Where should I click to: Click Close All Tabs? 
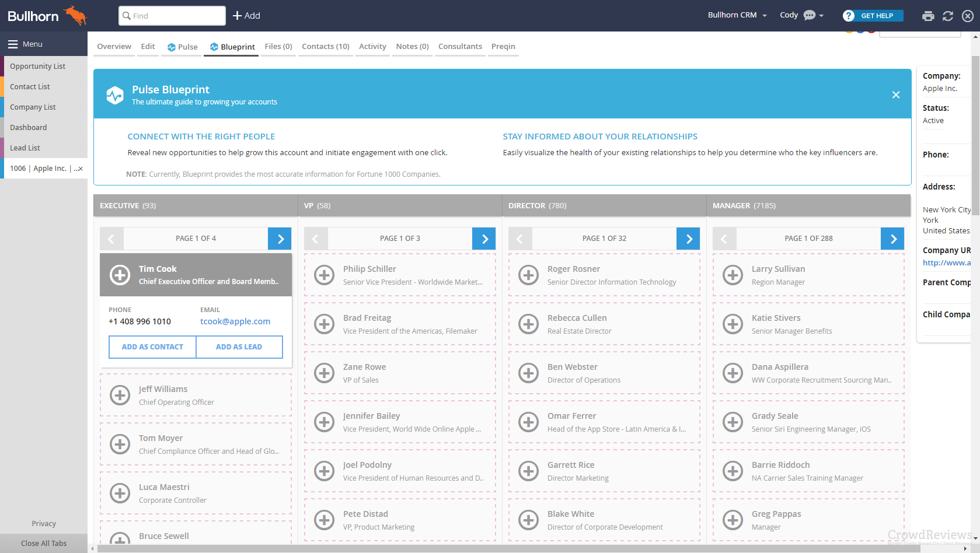pyautogui.click(x=44, y=544)
